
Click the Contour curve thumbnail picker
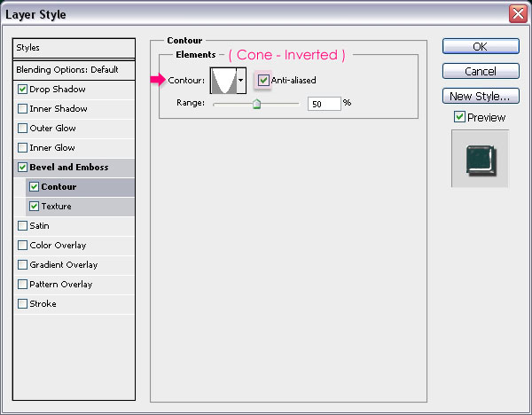(223, 81)
